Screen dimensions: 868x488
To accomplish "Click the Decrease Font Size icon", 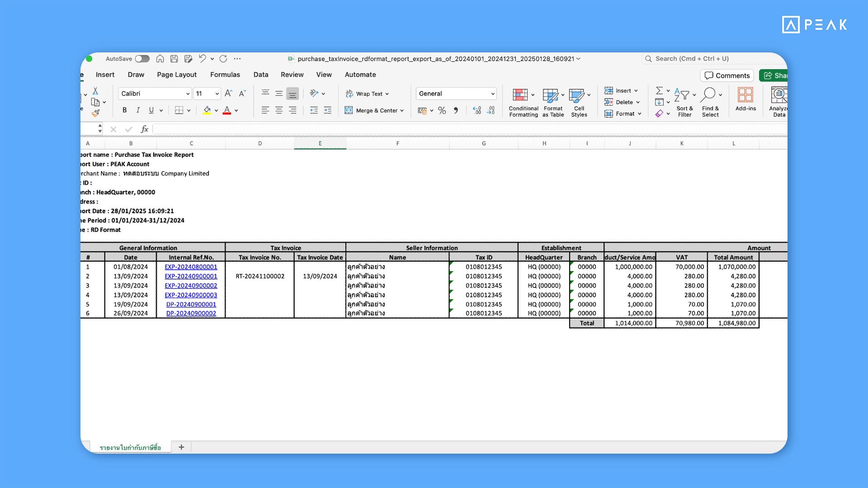I will [242, 94].
